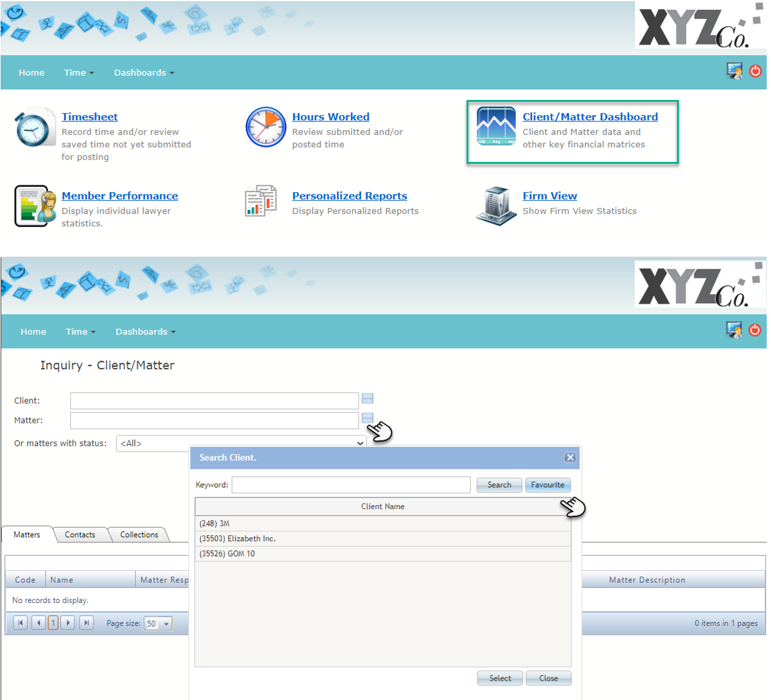Click the power icon on the Inquiry page

coord(754,330)
